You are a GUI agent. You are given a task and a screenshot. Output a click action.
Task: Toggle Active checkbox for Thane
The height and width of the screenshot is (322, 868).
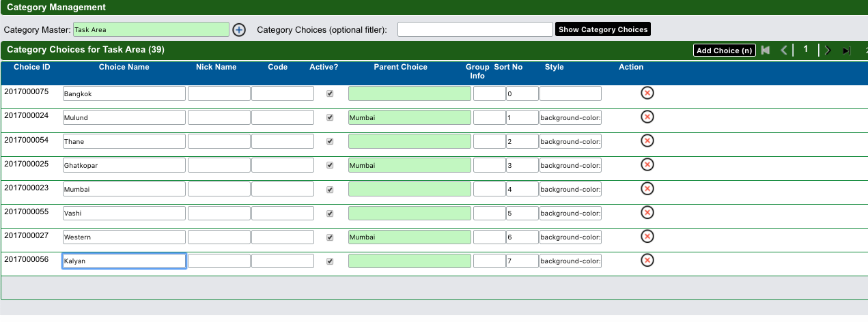point(330,141)
